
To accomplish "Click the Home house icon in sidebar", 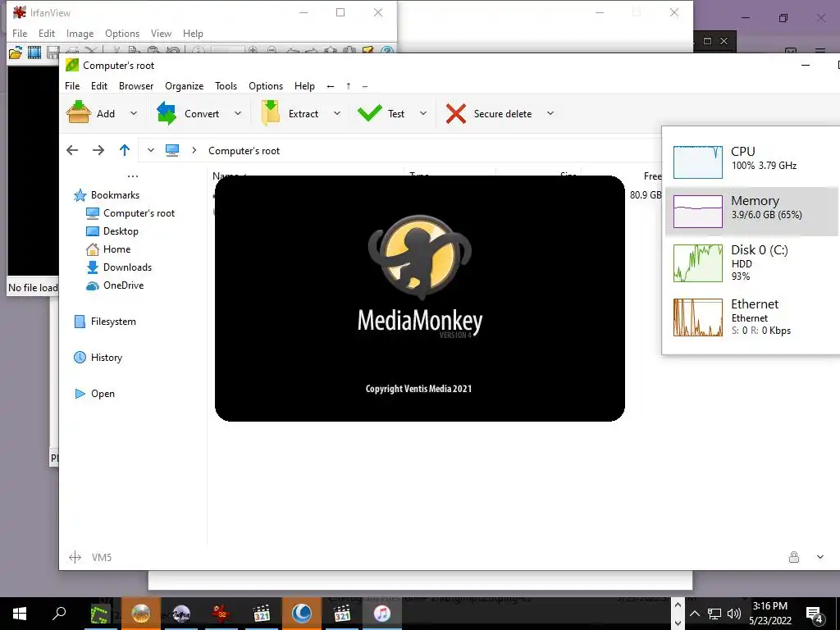I will 93,249.
